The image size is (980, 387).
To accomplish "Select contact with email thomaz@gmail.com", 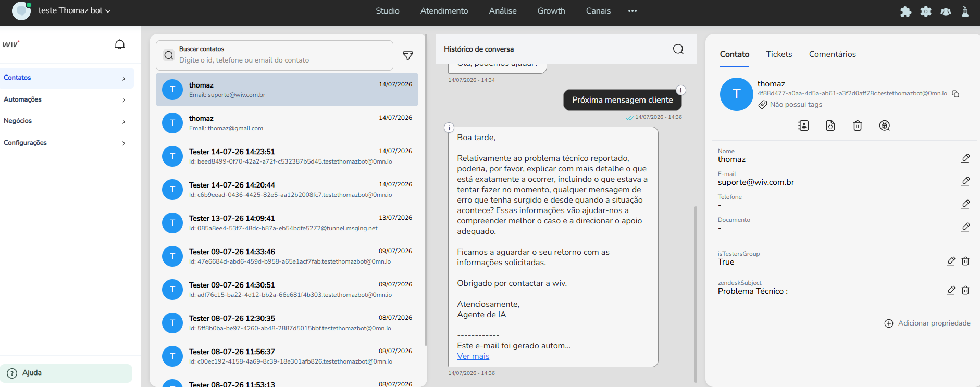I will coord(287,123).
